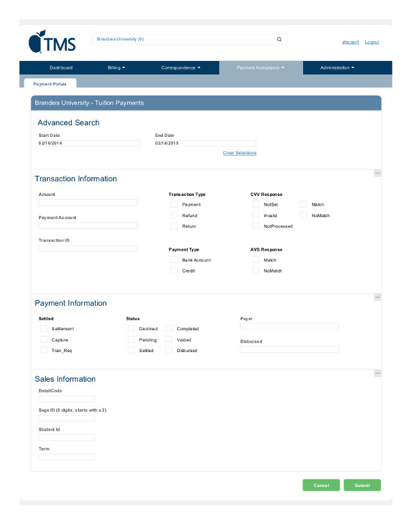Click the Advanced Search heading
Screen dimensions: 411x532
[69, 123]
